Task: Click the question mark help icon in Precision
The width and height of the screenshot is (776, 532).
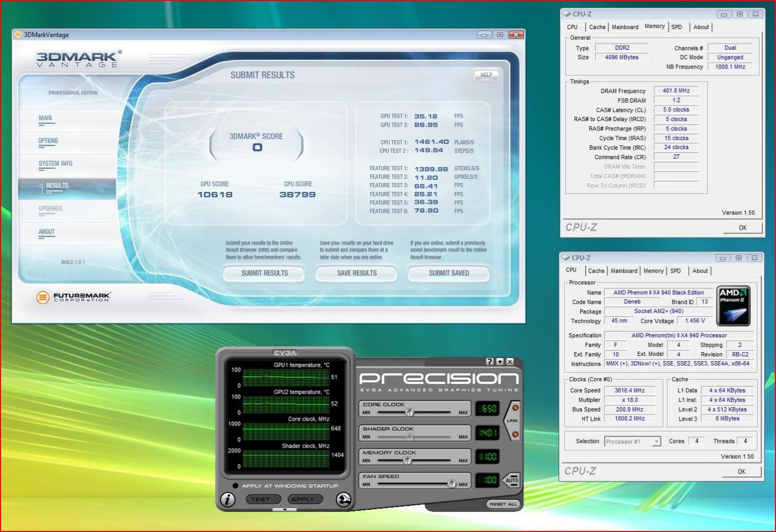Action: [x=490, y=361]
